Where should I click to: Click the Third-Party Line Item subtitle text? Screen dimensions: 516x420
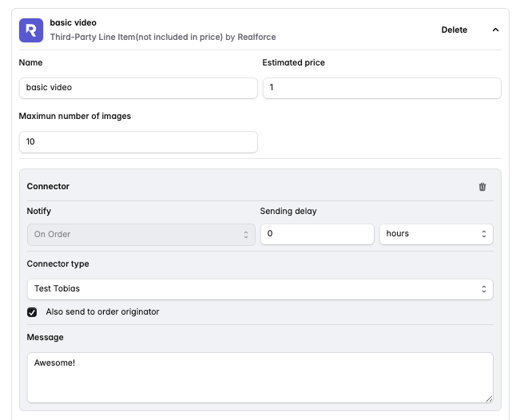(x=163, y=38)
